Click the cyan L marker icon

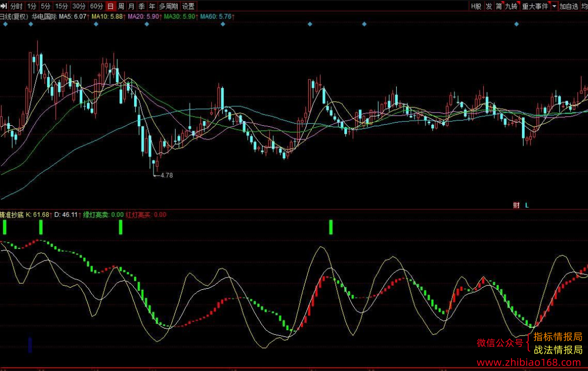point(527,205)
